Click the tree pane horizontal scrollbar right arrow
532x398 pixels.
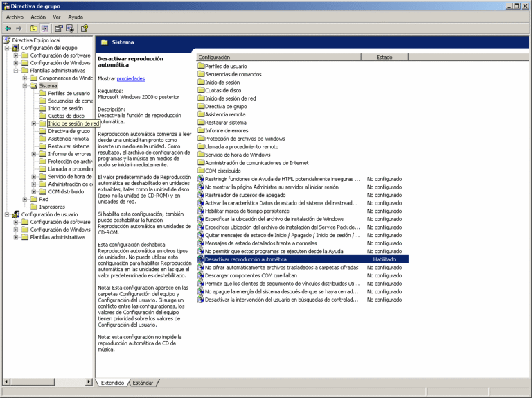[89, 382]
